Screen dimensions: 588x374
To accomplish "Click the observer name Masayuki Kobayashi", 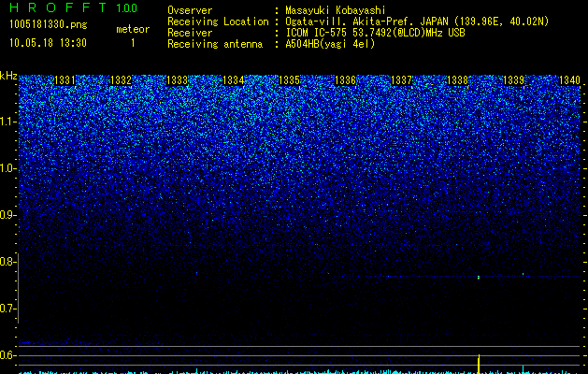I will pyautogui.click(x=336, y=10).
